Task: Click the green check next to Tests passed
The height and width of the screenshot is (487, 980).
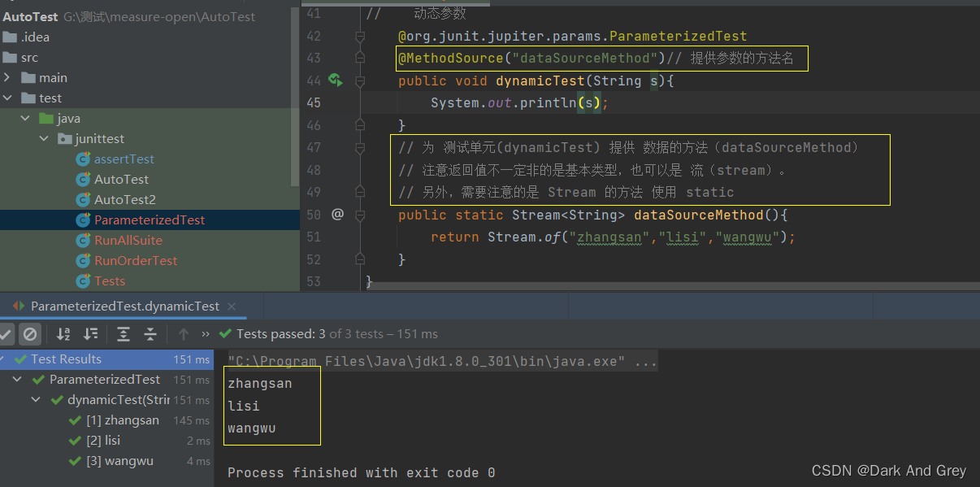Action: [225, 334]
